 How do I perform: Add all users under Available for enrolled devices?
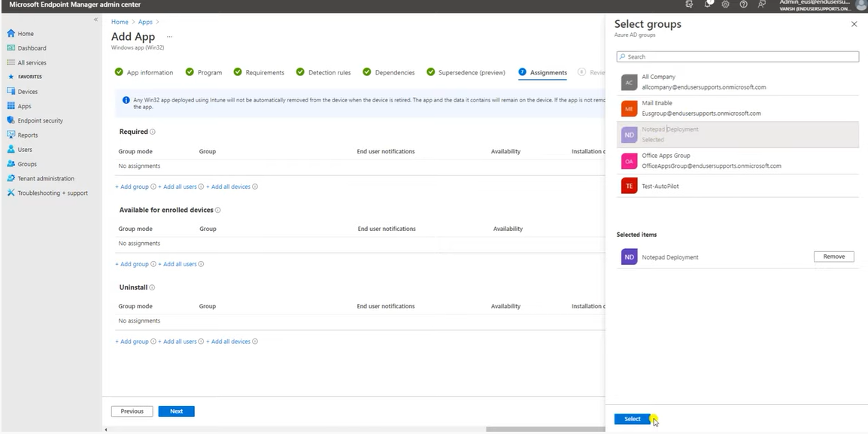tap(178, 265)
